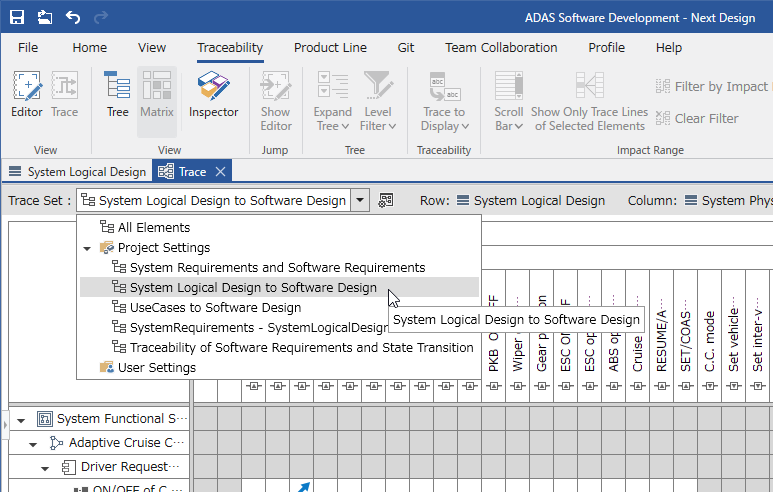Toggle Filter by Impact option
The height and width of the screenshot is (492, 773).
click(712, 87)
